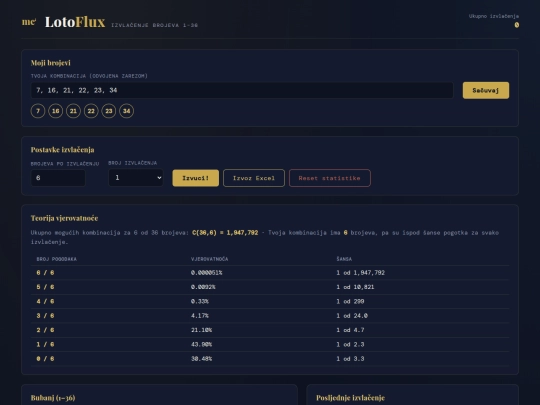Open the Broj izvlačenja dropdown
This screenshot has height=405, width=540.
tap(136, 178)
